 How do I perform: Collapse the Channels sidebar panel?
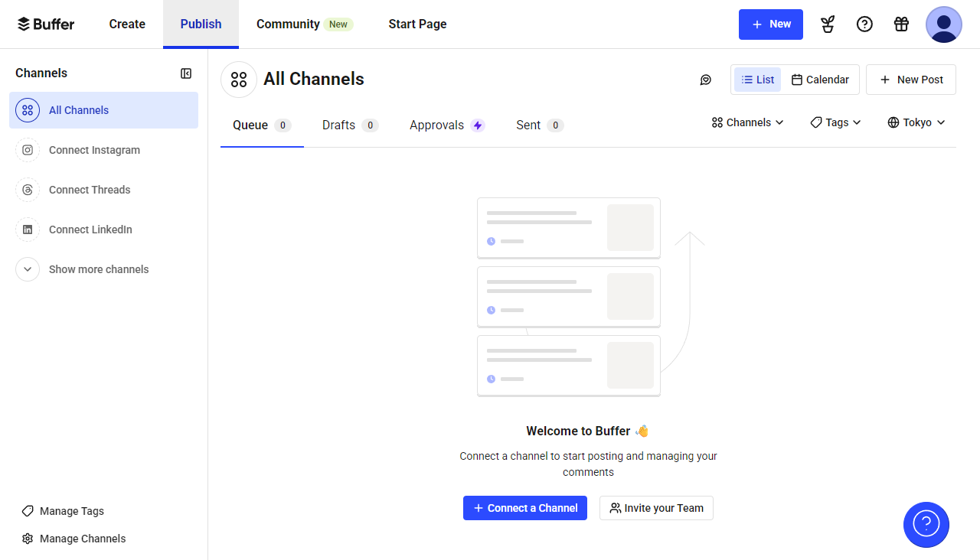tap(186, 73)
